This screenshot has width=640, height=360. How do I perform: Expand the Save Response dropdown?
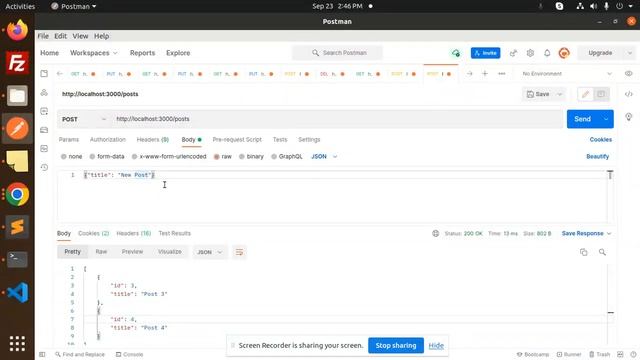click(x=609, y=233)
